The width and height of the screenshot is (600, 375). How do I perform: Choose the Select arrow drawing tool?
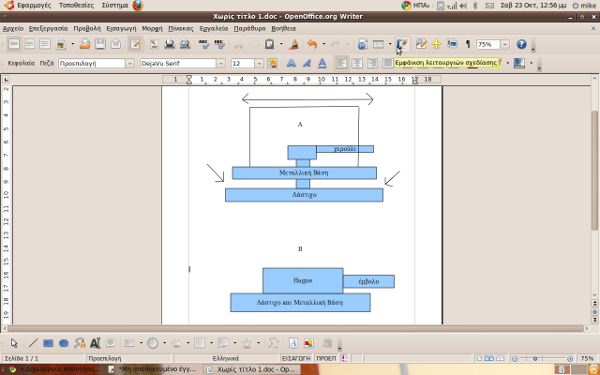[x=14, y=343]
